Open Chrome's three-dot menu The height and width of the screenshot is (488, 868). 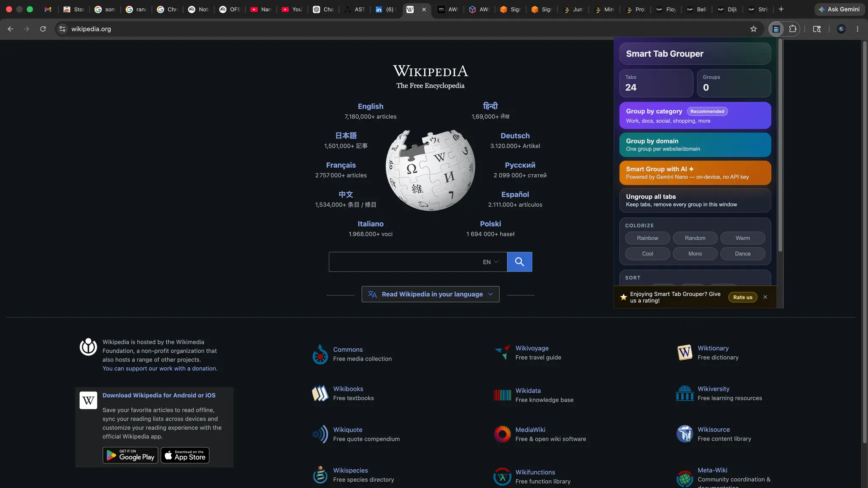click(857, 29)
